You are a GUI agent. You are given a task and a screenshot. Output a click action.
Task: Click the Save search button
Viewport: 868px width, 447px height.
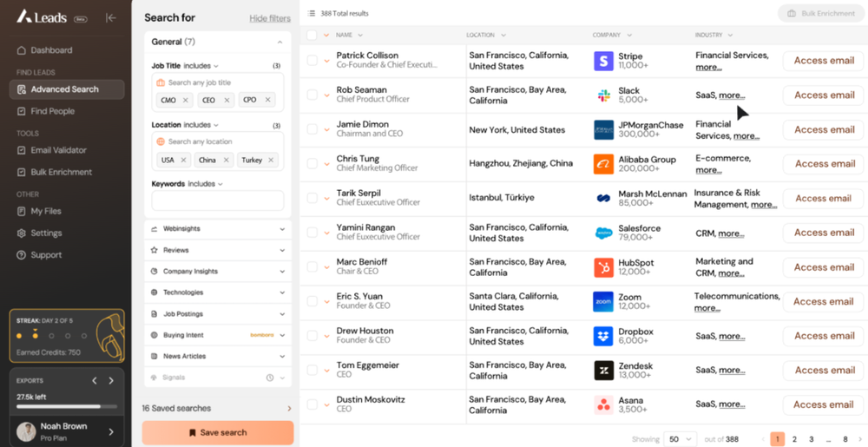[218, 432]
